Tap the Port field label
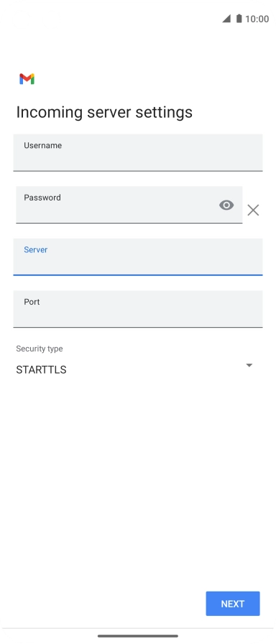 pos(32,302)
